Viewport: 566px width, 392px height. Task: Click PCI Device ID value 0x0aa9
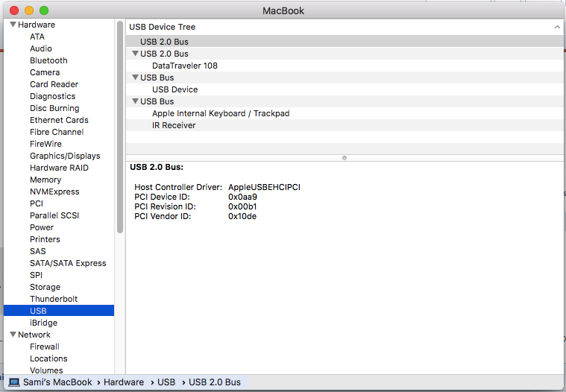[242, 197]
